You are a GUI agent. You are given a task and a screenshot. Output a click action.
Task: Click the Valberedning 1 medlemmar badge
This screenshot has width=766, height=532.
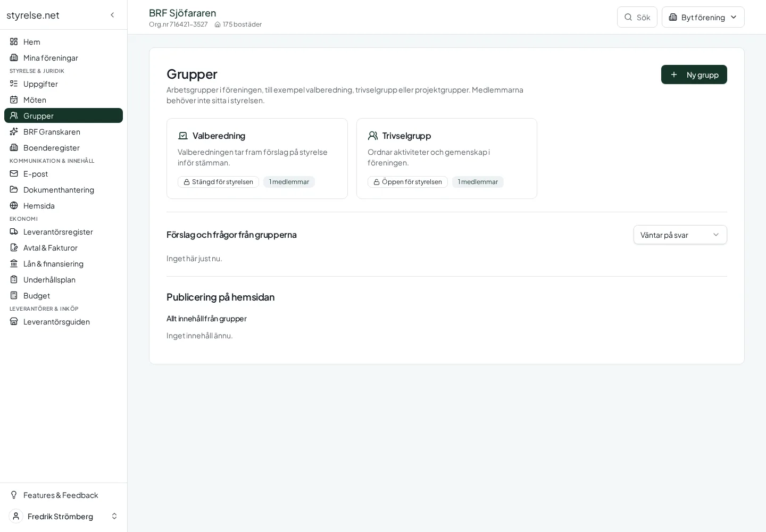289,182
